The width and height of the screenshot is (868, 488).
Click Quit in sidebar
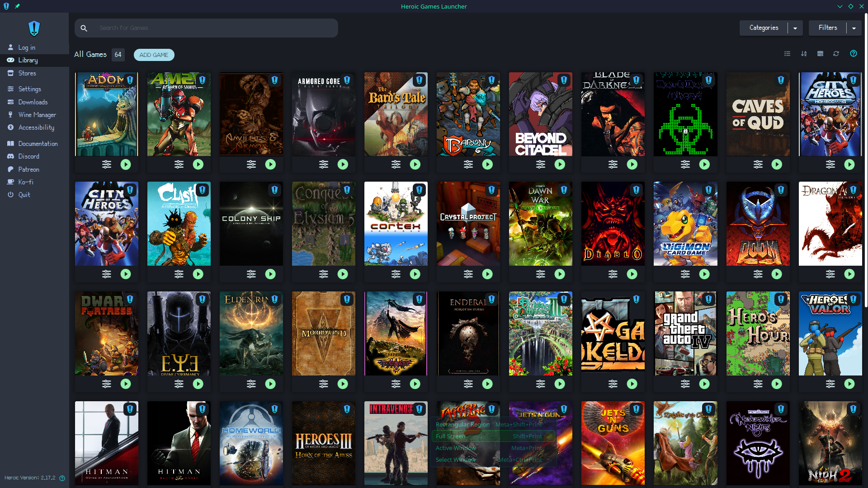pyautogui.click(x=34, y=195)
